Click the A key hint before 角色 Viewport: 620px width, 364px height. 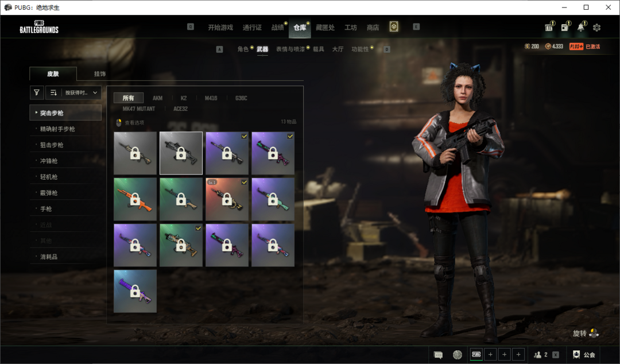pyautogui.click(x=219, y=49)
